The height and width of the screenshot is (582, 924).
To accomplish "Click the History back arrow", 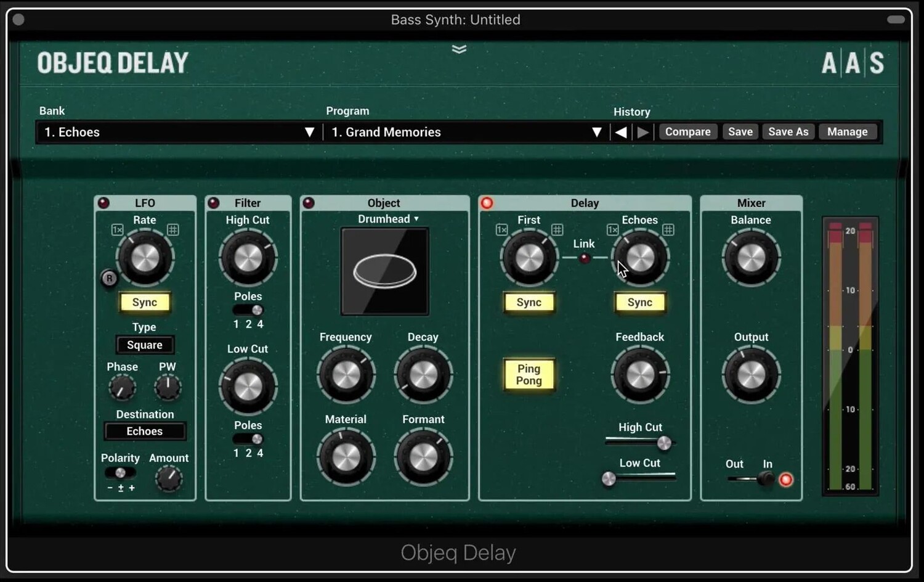I will (621, 132).
